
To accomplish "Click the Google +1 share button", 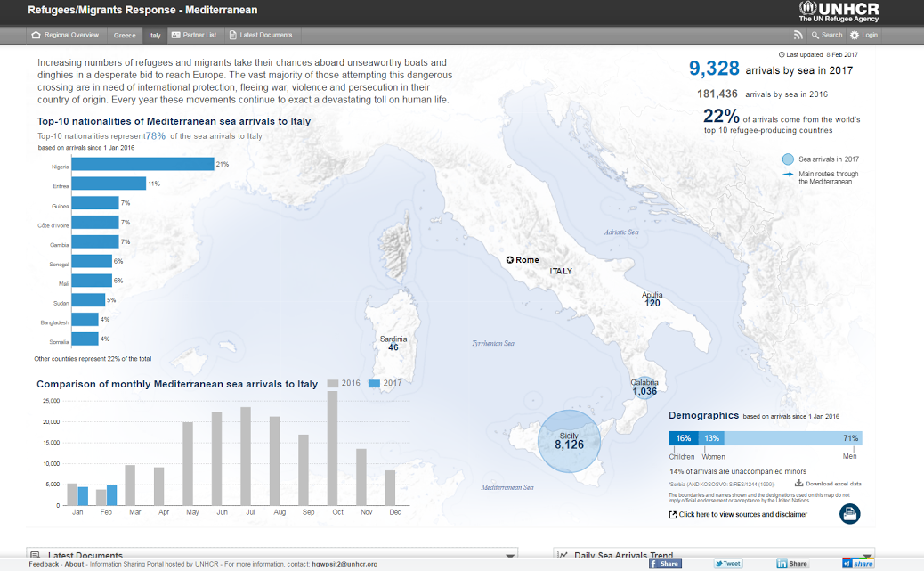I will [x=858, y=563].
